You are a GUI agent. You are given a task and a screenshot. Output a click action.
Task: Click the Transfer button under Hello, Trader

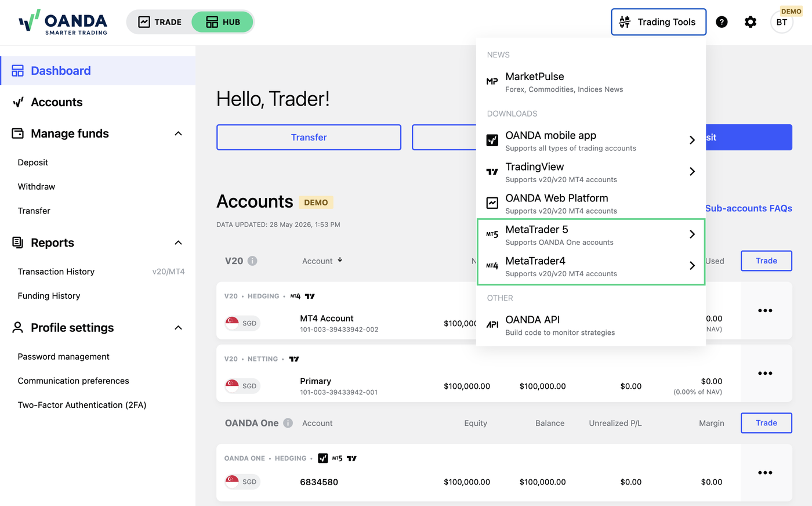[309, 138]
